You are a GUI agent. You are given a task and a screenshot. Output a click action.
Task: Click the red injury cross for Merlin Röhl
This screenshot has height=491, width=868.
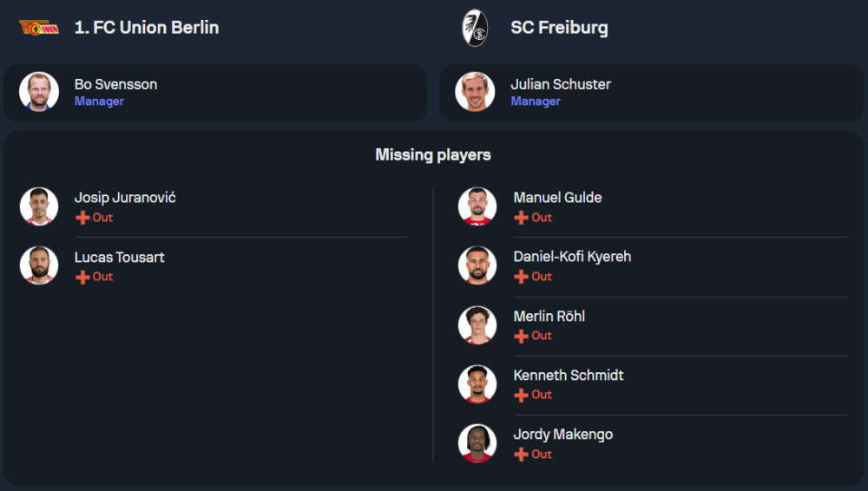521,336
